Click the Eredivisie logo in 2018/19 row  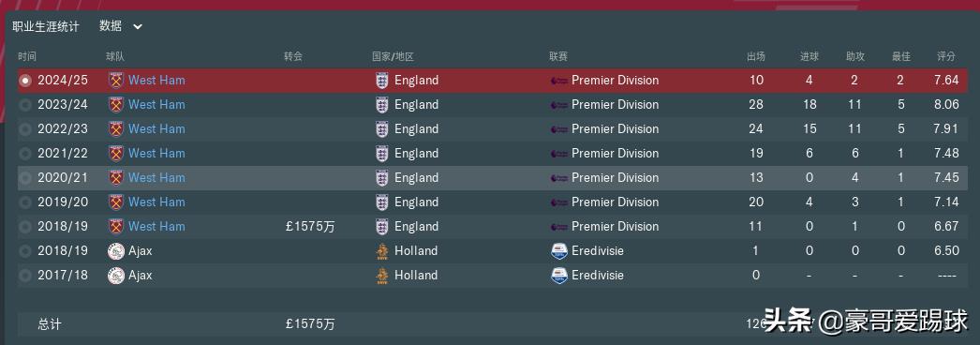tap(558, 250)
